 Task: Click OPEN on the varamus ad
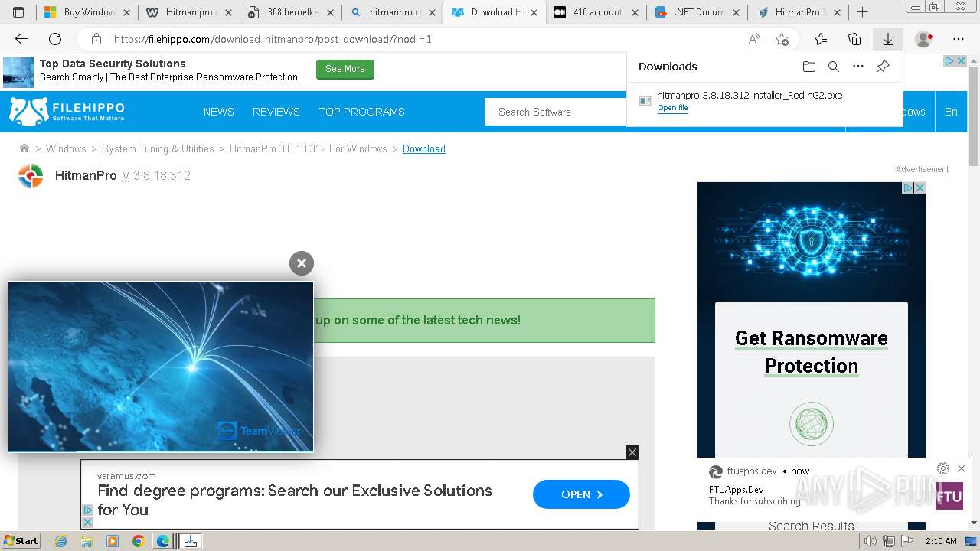(x=581, y=494)
